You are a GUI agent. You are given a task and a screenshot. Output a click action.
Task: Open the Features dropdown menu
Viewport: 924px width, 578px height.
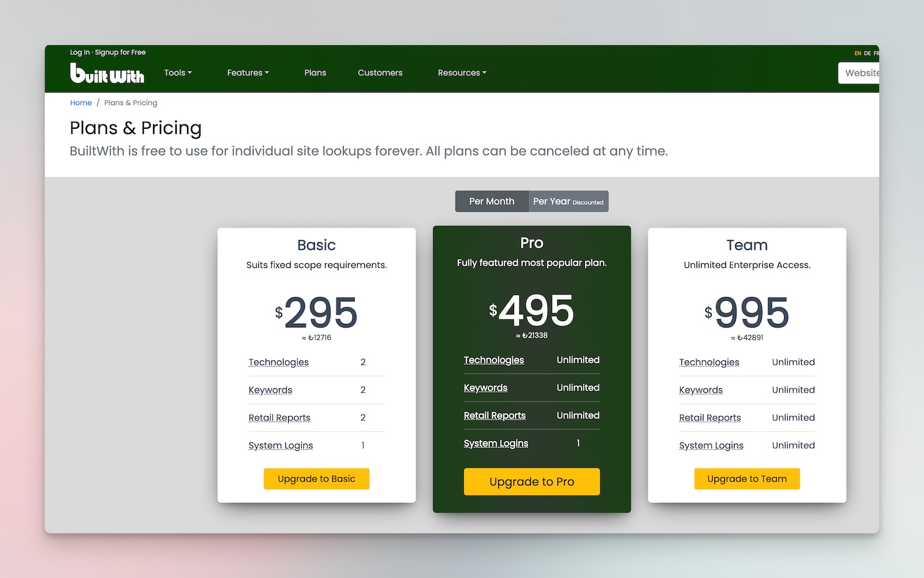coord(248,73)
